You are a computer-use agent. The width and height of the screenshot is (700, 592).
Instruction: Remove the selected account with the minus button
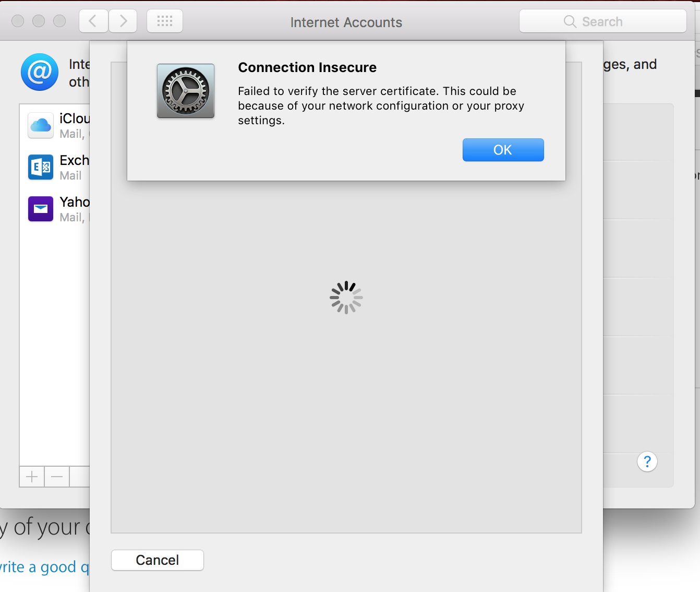pyautogui.click(x=57, y=477)
